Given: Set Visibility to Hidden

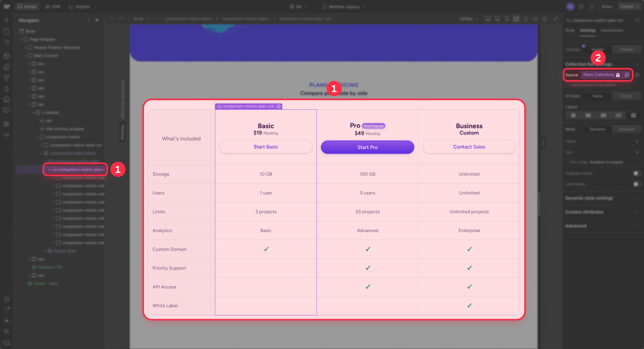Looking at the screenshot, I should [x=626, y=49].
